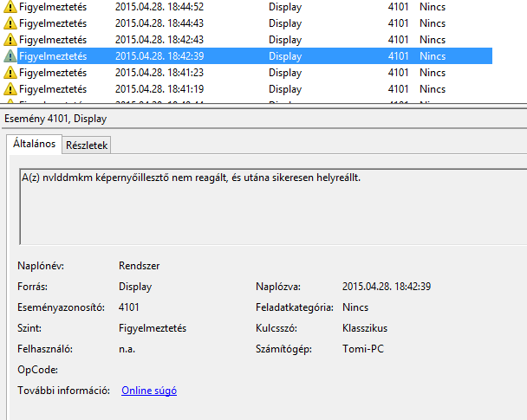This screenshot has height=420, width=527.
Task: Switch to the Részletek tab
Action: point(87,145)
